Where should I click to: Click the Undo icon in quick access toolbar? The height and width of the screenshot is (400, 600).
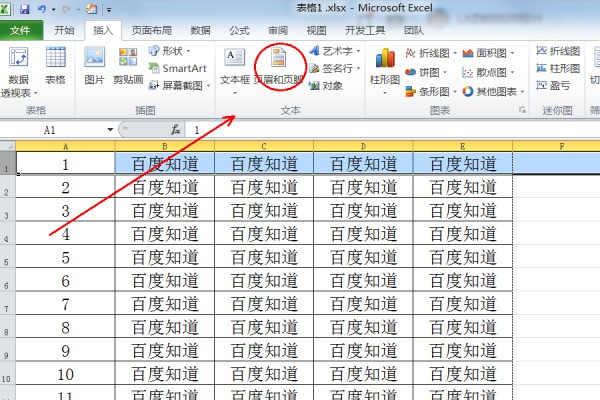(42, 9)
